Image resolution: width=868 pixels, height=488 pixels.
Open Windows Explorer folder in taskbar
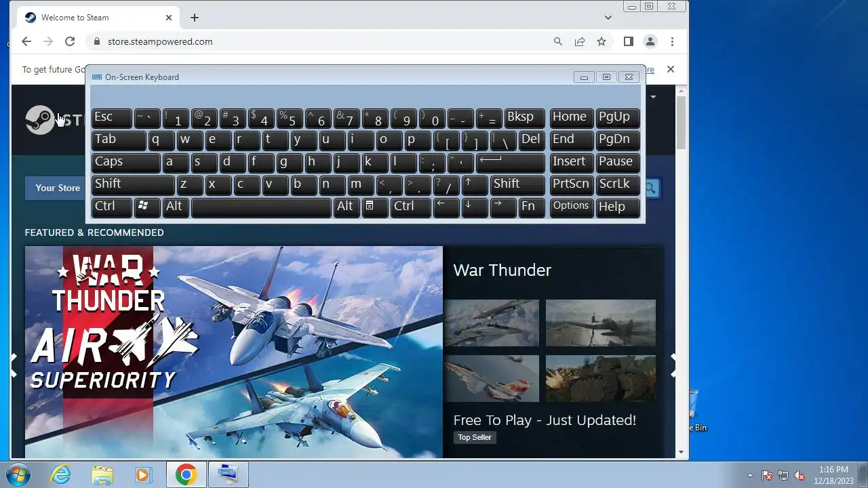coord(102,474)
